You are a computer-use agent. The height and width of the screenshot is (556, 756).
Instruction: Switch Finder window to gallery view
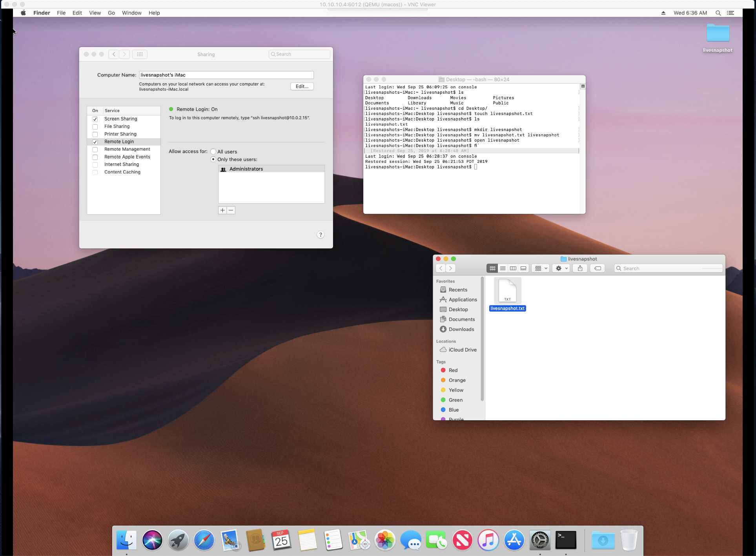click(523, 268)
